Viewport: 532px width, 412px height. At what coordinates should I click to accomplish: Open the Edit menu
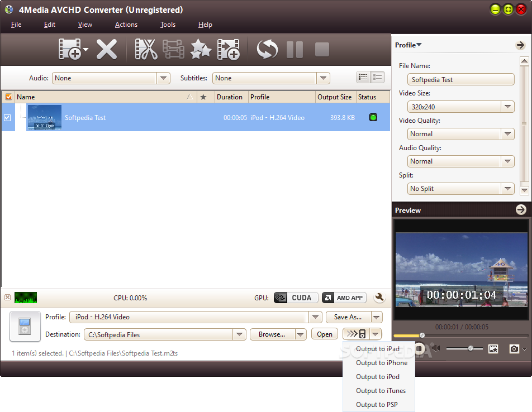50,25
